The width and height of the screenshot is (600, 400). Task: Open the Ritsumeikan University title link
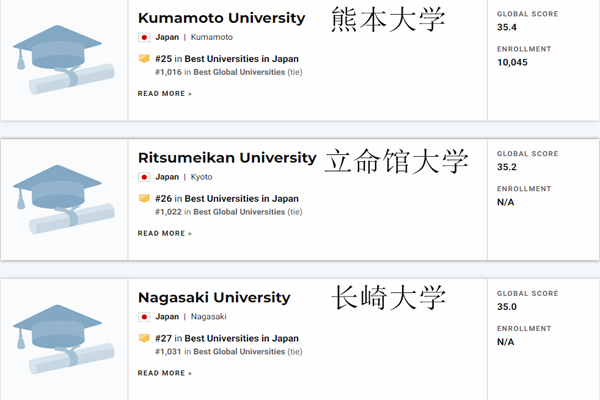point(227,158)
